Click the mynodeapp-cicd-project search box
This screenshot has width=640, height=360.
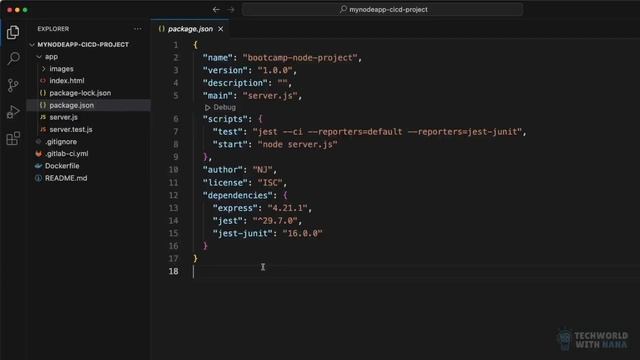pyautogui.click(x=382, y=9)
